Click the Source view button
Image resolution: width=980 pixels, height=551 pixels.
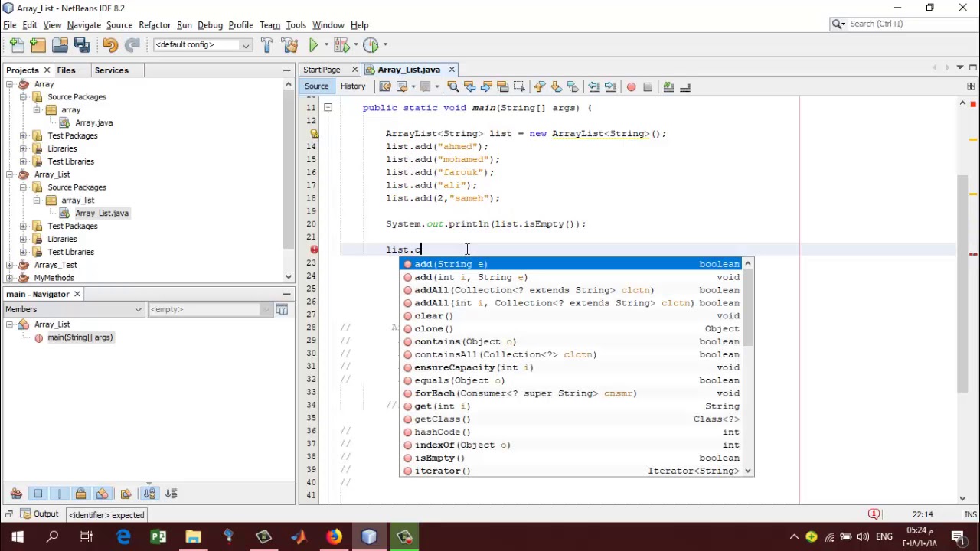pyautogui.click(x=316, y=86)
